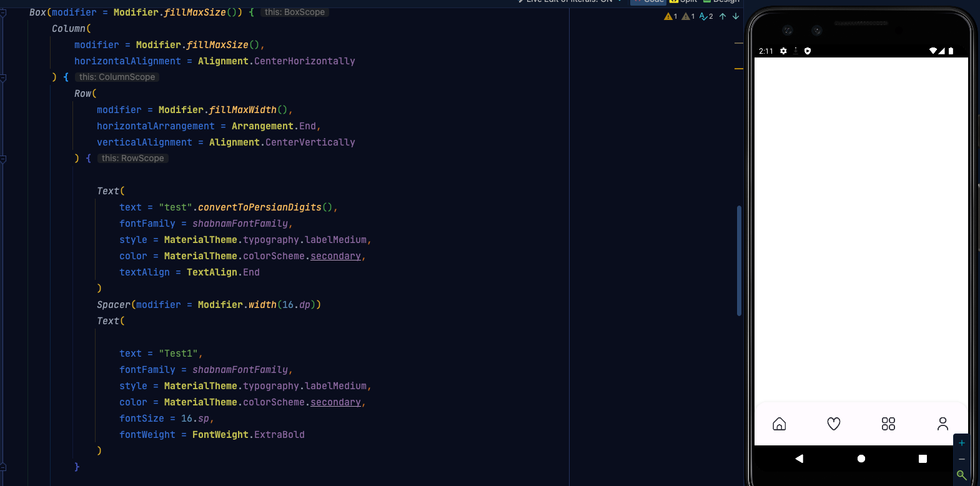Viewport: 980px width, 486px height.
Task: Tap the cellular signal icon in emulator
Action: click(x=941, y=51)
